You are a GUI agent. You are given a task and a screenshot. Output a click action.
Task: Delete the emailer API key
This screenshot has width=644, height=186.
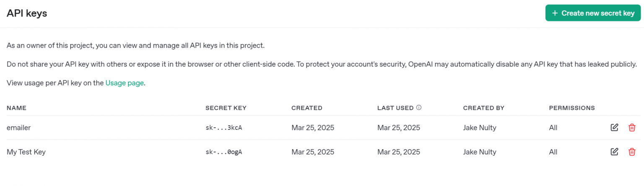632,127
